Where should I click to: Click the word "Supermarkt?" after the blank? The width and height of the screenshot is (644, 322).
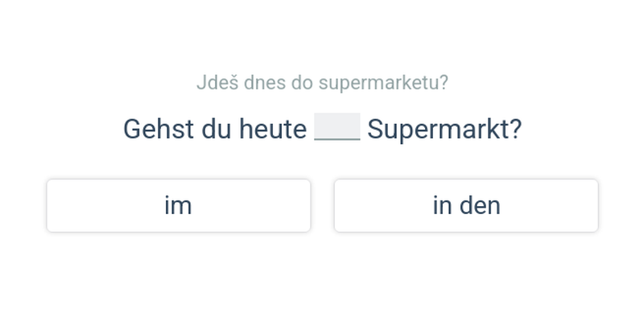pos(444,130)
